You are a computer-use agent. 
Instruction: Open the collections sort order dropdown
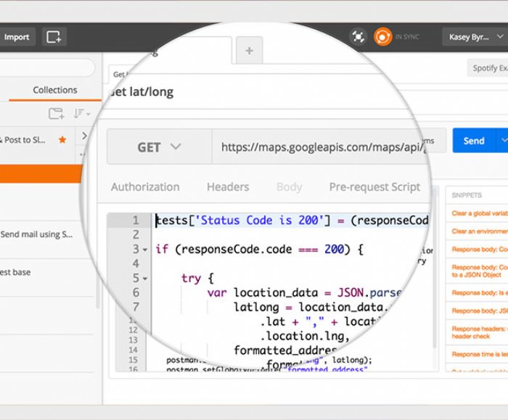[x=81, y=113]
